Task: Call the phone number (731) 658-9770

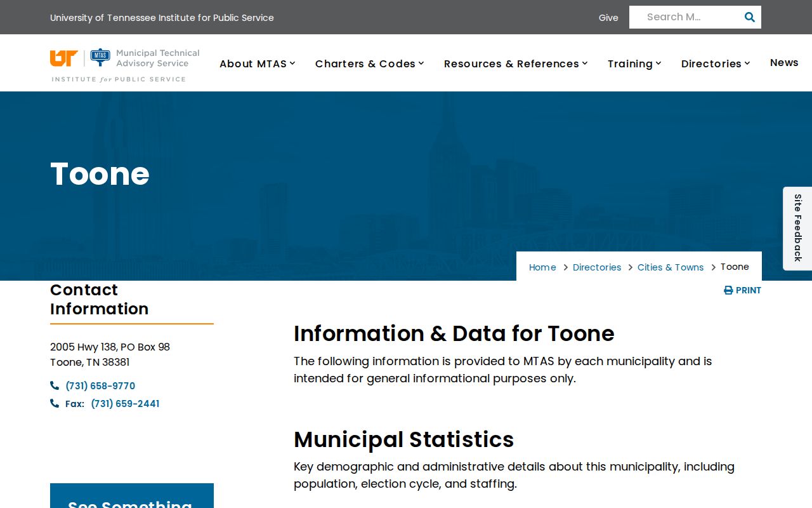Action: click(x=100, y=385)
